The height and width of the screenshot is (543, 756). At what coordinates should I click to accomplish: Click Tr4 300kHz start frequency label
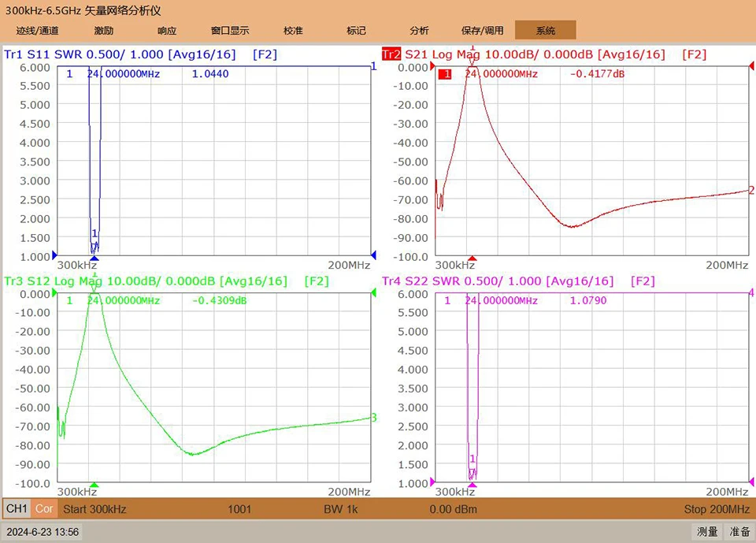[x=454, y=491]
